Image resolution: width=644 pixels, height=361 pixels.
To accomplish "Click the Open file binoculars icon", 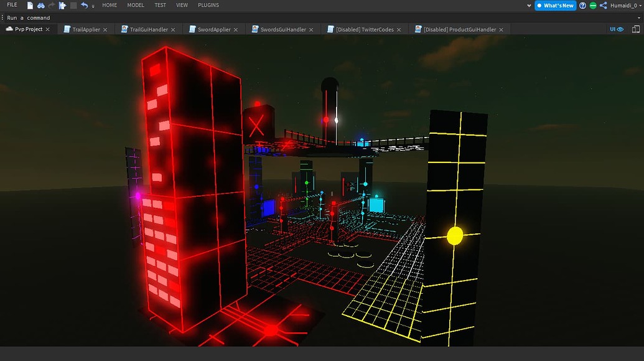I will tap(40, 5).
